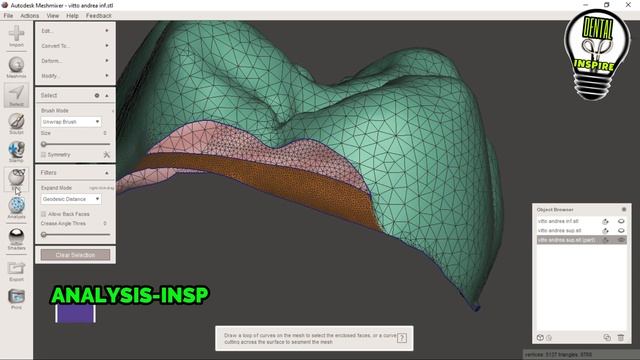Restore the Meshmixer window size

coord(607,4)
